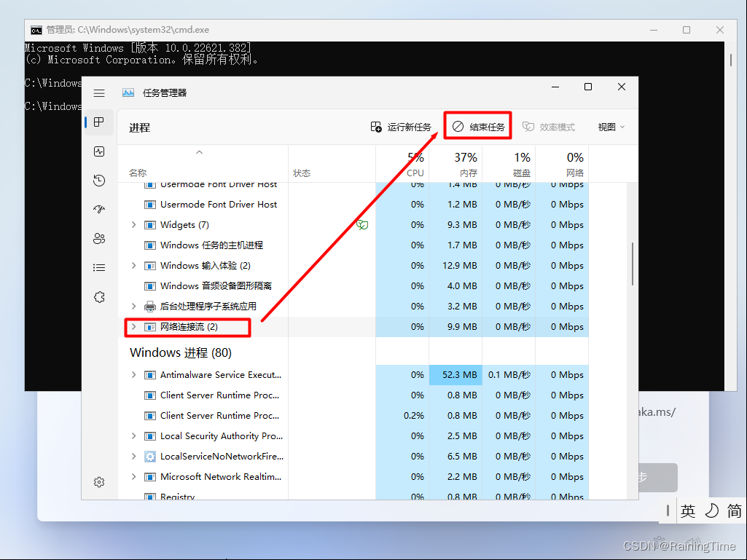Click the 进程 page heading
The image size is (747, 560).
pos(140,127)
